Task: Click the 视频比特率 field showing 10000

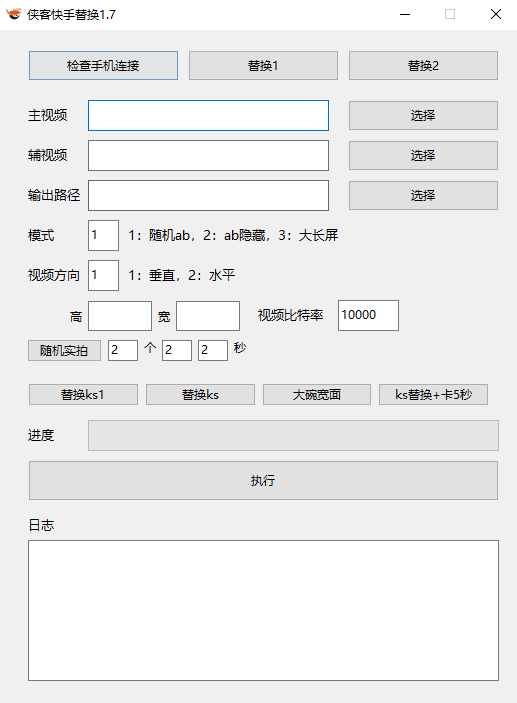Action: pos(368,316)
